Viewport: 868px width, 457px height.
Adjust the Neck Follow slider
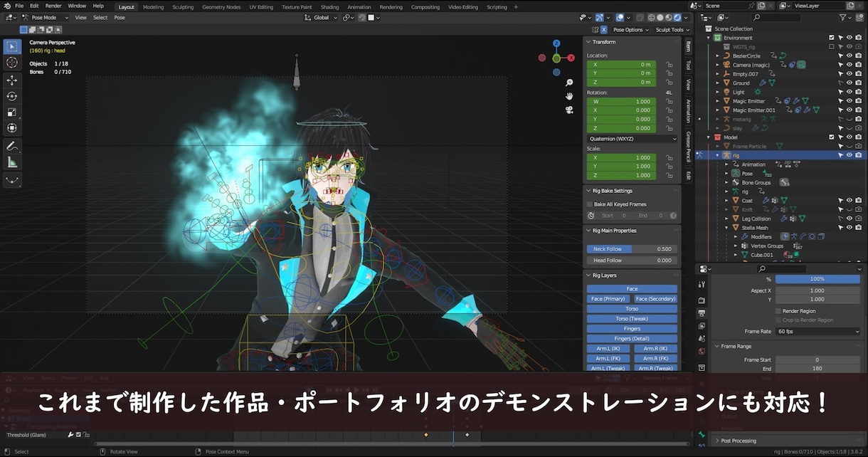pyautogui.click(x=632, y=249)
